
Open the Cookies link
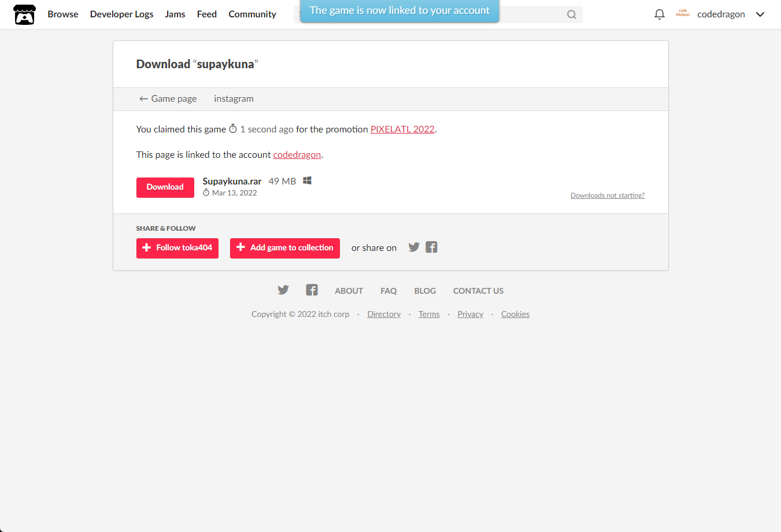(x=515, y=314)
